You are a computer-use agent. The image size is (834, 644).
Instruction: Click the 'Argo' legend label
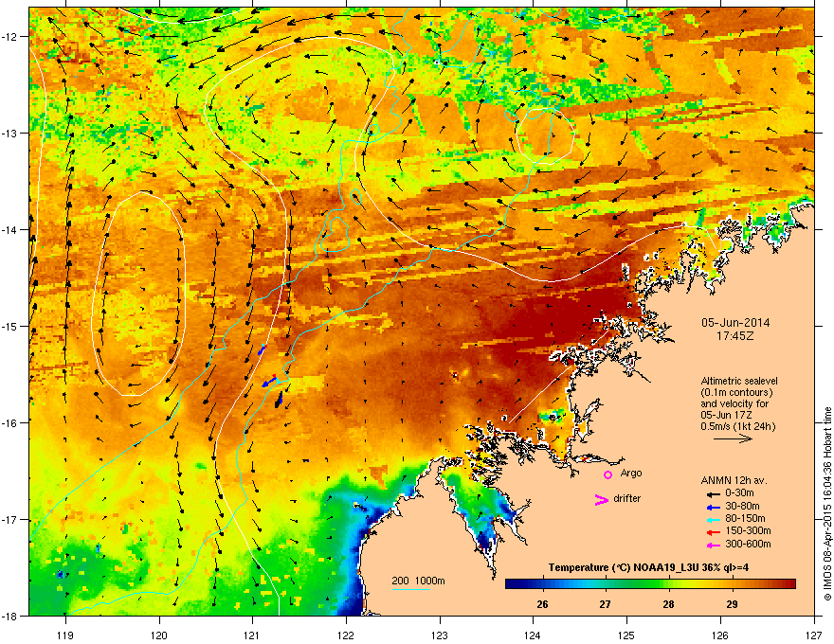pyautogui.click(x=631, y=473)
